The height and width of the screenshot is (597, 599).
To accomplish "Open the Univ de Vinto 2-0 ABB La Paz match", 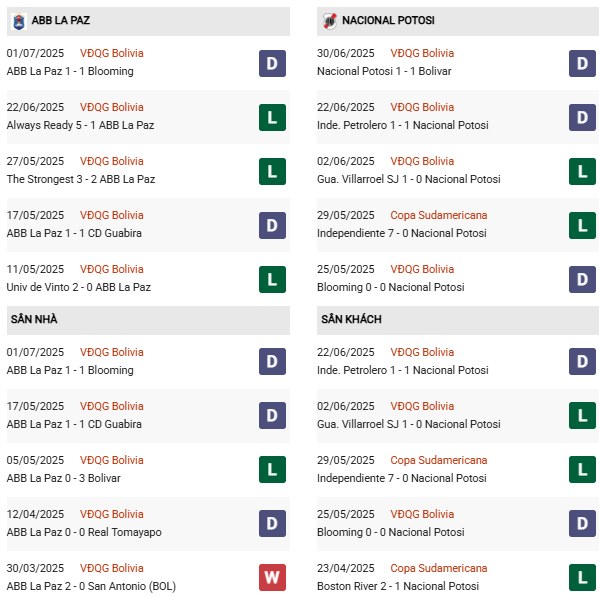I will click(x=79, y=287).
